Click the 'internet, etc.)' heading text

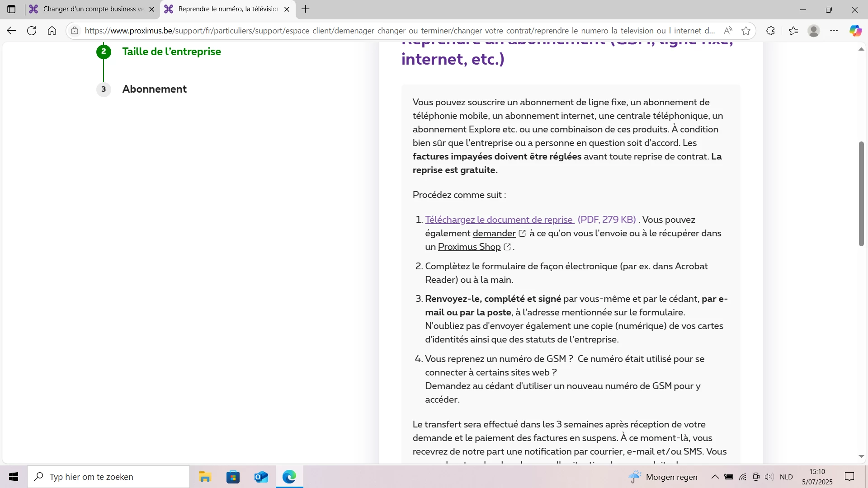pos(453,59)
